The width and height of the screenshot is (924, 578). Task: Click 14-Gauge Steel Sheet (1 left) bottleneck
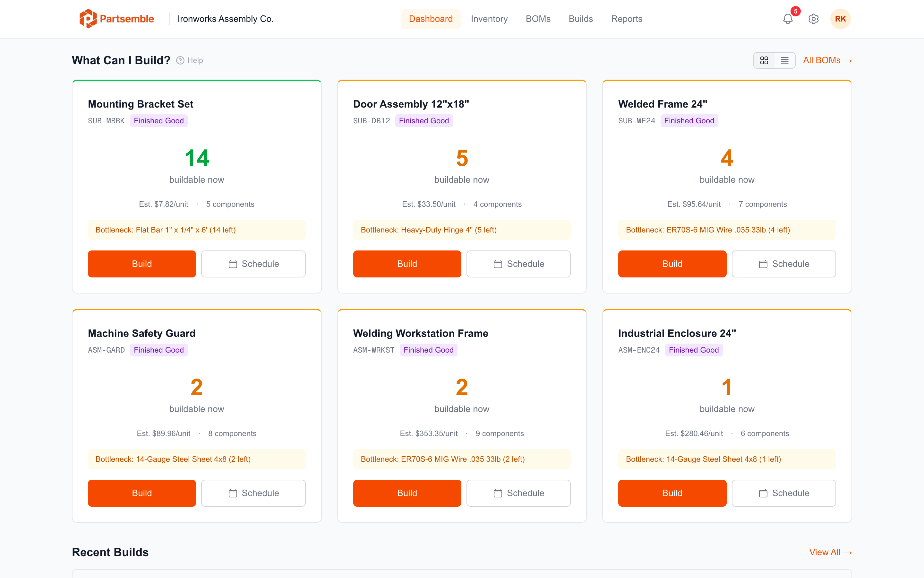point(727,459)
